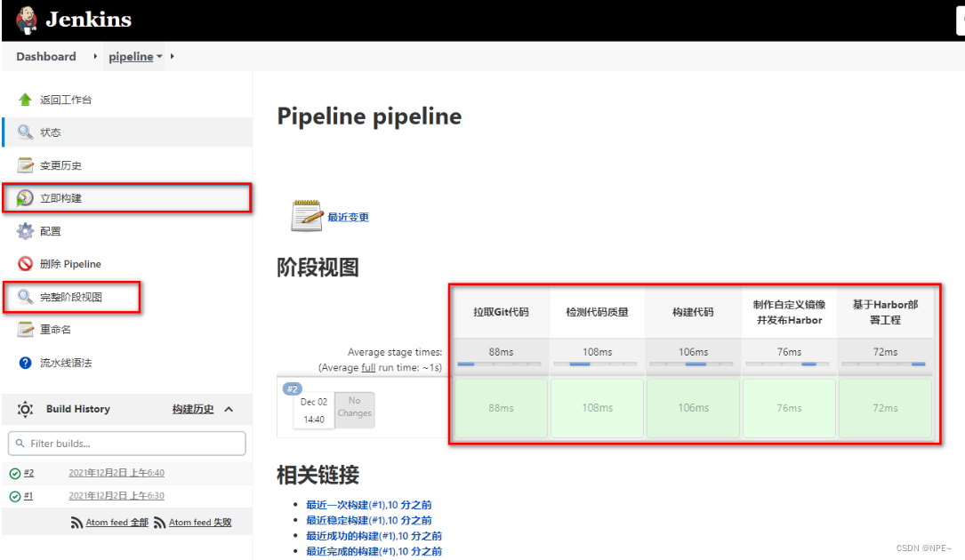This screenshot has width=965, height=560.
Task: Click the Jenkins title text in header
Action: pos(89,20)
